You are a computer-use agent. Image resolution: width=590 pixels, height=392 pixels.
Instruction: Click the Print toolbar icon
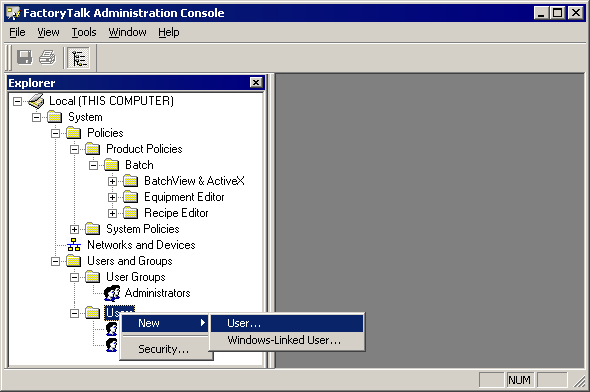click(x=47, y=58)
